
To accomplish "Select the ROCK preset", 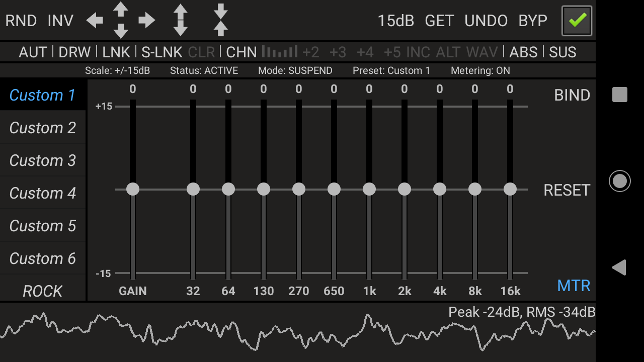I will (x=43, y=289).
